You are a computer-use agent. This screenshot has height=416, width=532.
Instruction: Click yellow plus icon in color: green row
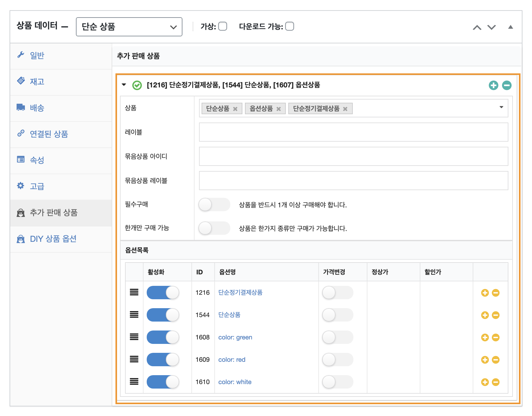click(x=485, y=338)
